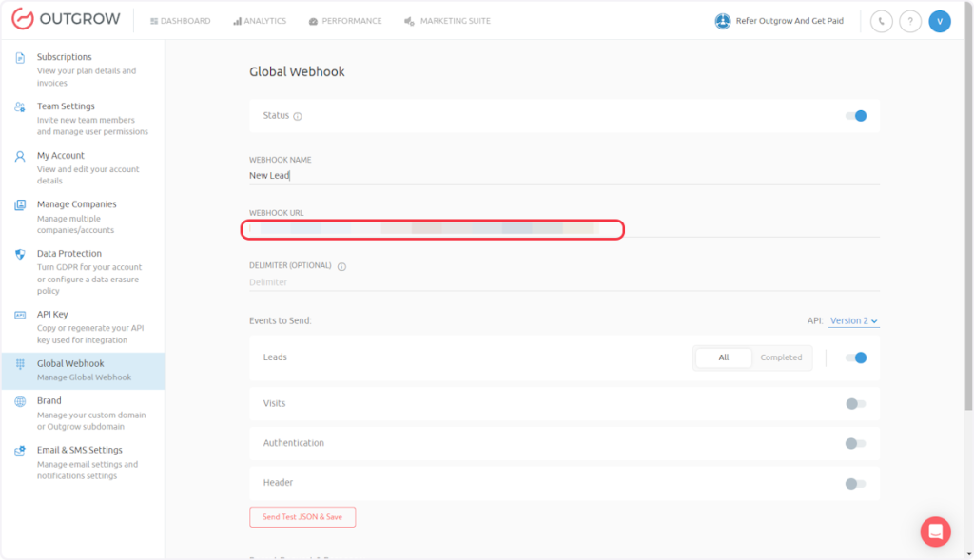Click the Status info icon

click(x=298, y=116)
